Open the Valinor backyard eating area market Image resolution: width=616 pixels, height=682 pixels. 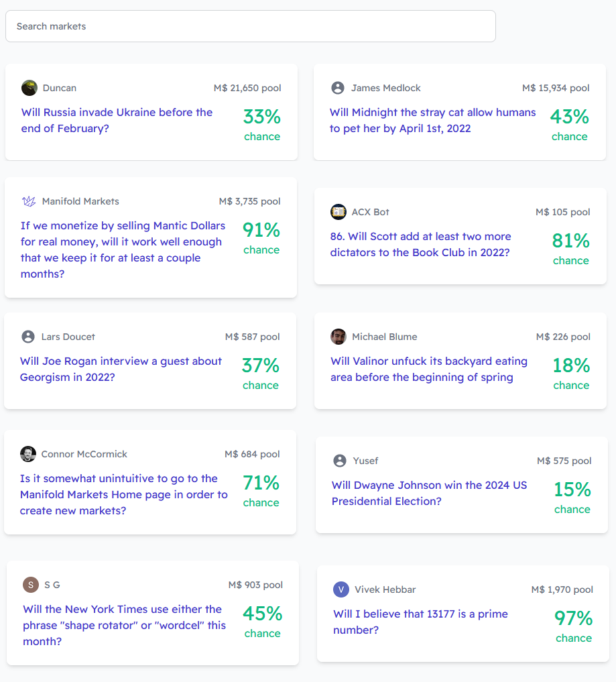(x=429, y=370)
